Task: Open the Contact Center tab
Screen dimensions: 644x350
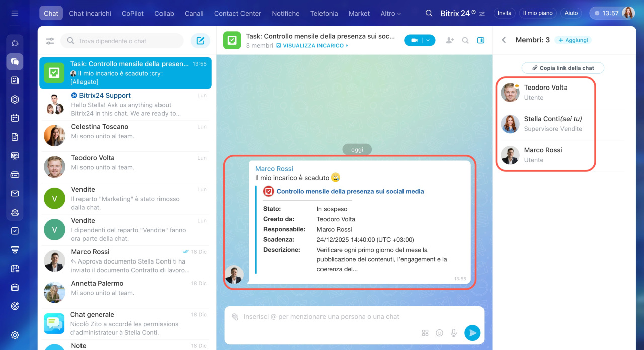Action: 237,14
